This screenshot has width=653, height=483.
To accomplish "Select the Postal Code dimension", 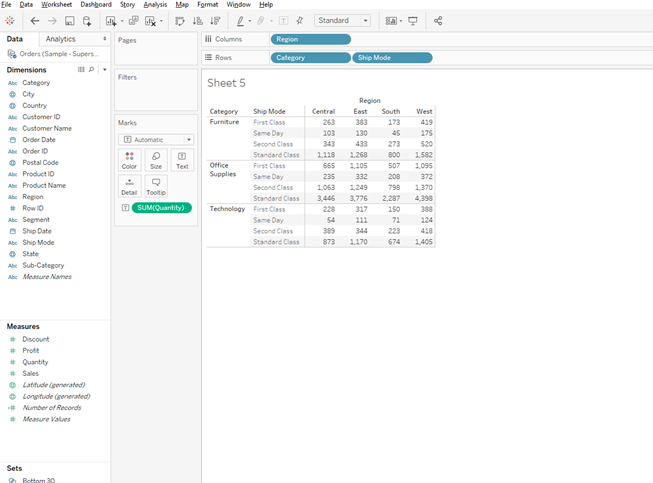I will [40, 162].
